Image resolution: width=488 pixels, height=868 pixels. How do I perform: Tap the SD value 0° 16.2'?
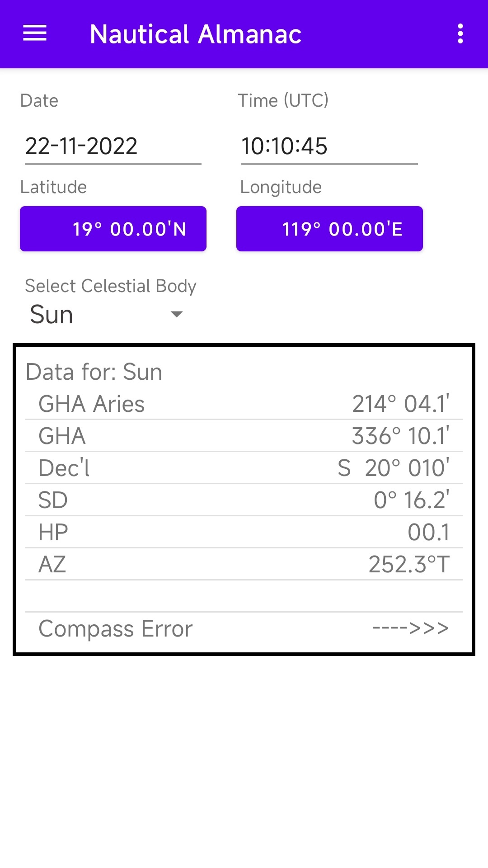411,500
